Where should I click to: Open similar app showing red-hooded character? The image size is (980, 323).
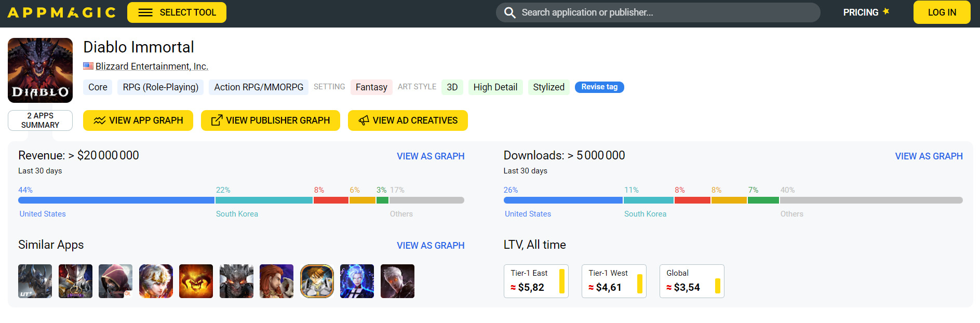pyautogui.click(x=115, y=281)
